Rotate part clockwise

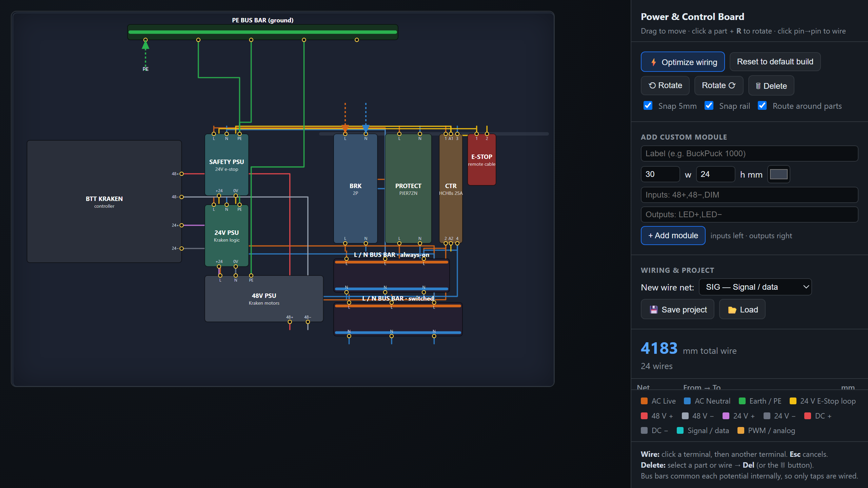pos(718,85)
